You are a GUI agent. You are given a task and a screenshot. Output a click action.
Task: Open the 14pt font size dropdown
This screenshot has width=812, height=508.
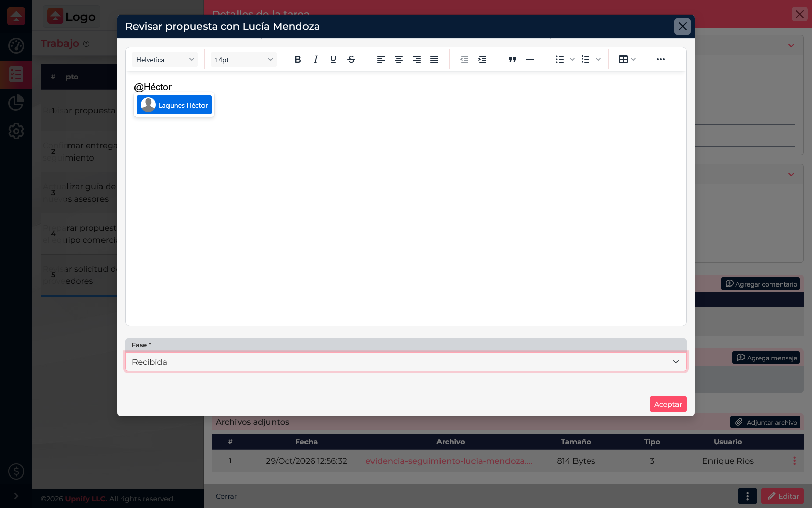244,59
